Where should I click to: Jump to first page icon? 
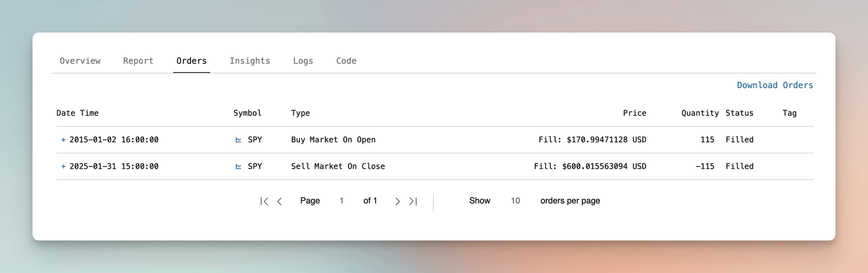pos(264,201)
